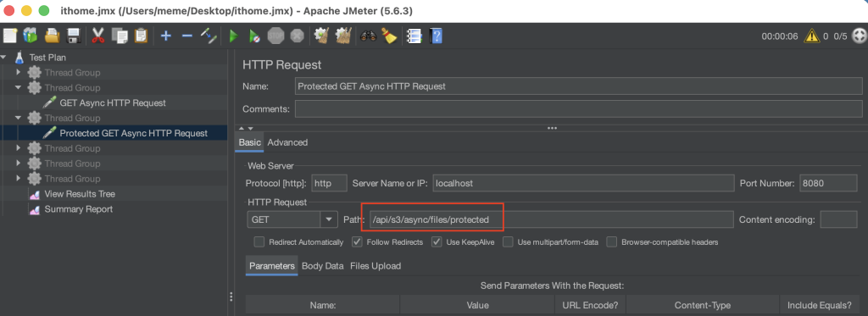Click the Shutdown X icon

pos(298,36)
